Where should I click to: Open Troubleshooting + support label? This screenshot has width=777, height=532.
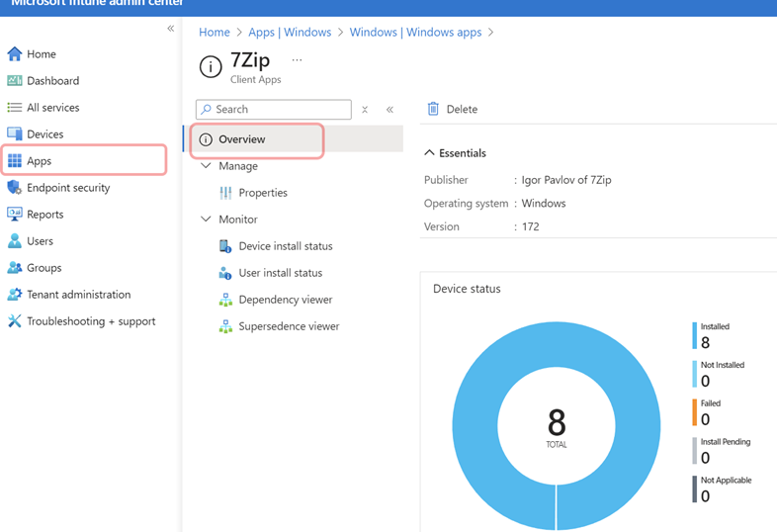[91, 321]
